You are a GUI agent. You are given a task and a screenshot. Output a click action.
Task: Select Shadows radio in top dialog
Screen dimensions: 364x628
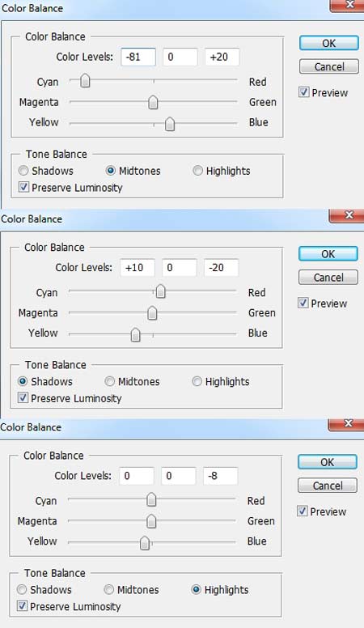point(23,171)
